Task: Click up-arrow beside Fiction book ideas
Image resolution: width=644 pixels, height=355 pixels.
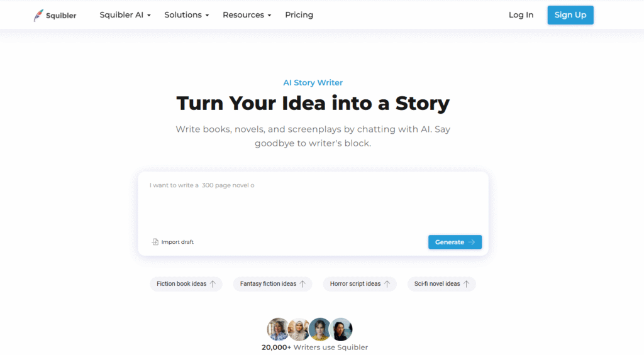Action: click(213, 284)
